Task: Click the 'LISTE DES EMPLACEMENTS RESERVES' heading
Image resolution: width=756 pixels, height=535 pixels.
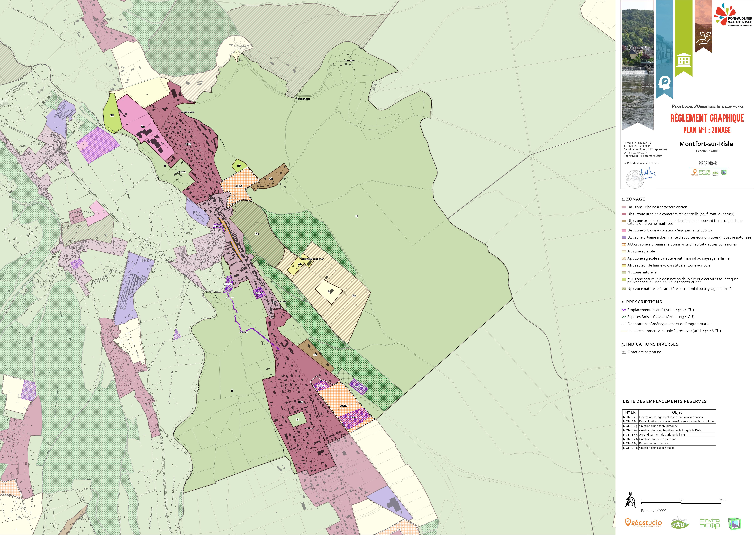Action: point(665,401)
